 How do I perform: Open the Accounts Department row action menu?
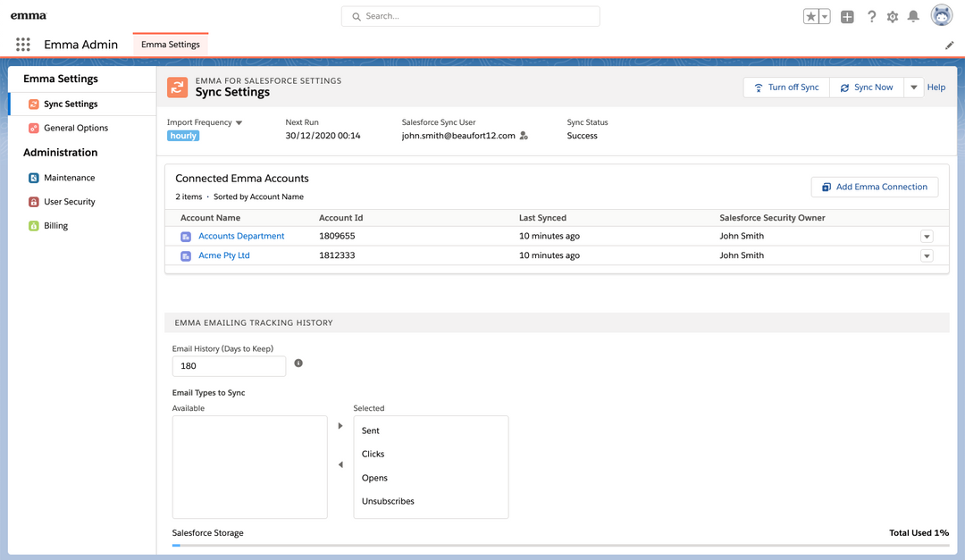point(927,237)
